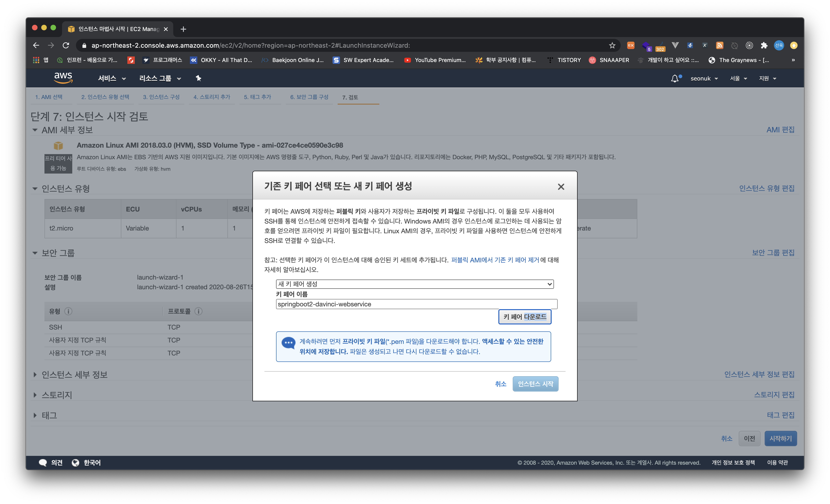Expand the 서비스 menu dropdown
Image resolution: width=830 pixels, height=504 pixels.
(111, 78)
